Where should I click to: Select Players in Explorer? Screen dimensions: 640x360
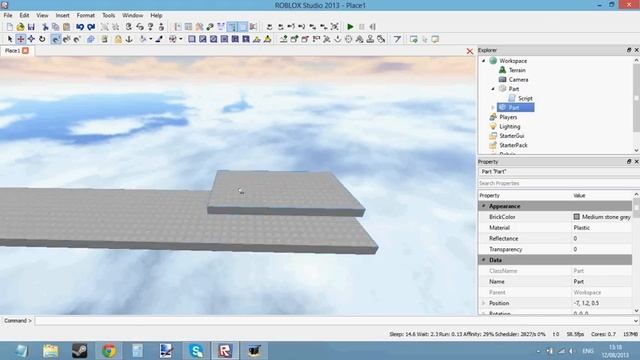508,117
